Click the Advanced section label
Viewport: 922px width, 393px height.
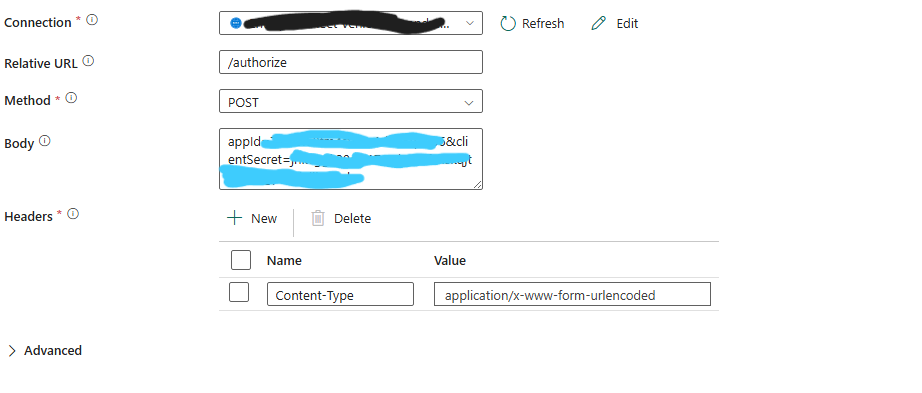[x=53, y=351]
